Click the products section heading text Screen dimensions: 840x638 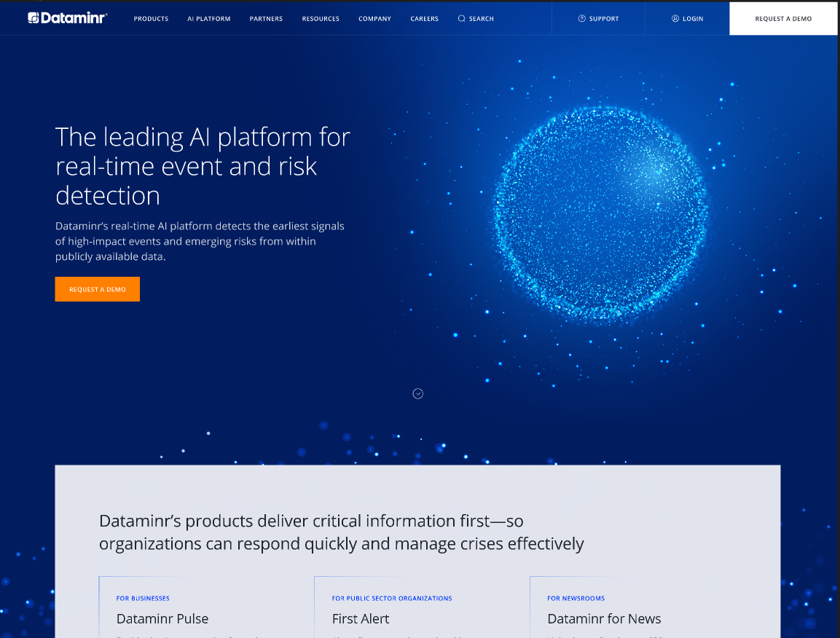[x=341, y=532]
